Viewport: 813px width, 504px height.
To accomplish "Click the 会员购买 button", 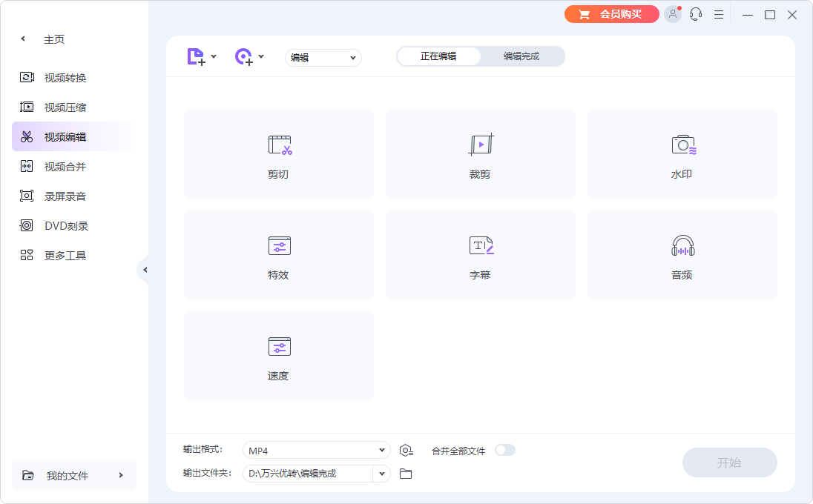I will 611,14.
